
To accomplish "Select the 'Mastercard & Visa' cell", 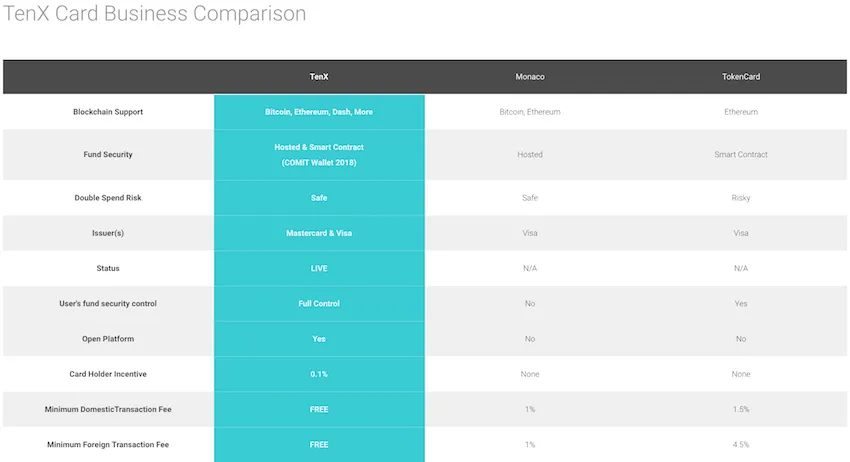I will click(x=319, y=233).
